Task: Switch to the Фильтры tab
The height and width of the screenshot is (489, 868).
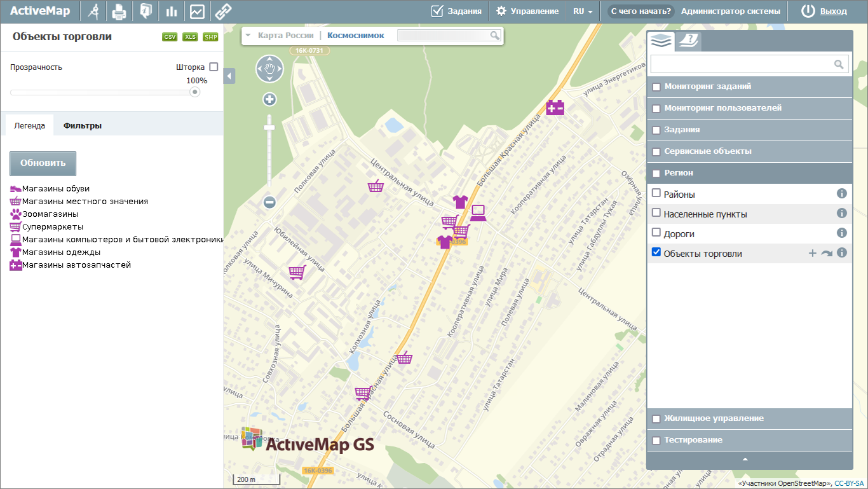Action: (82, 126)
